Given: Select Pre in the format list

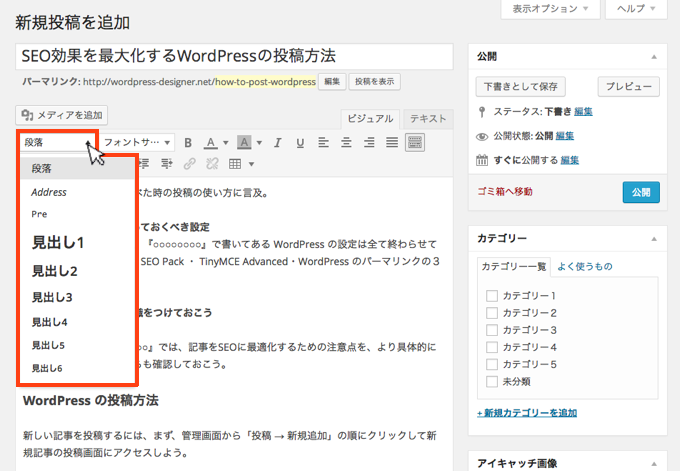Looking at the screenshot, I should (77, 214).
